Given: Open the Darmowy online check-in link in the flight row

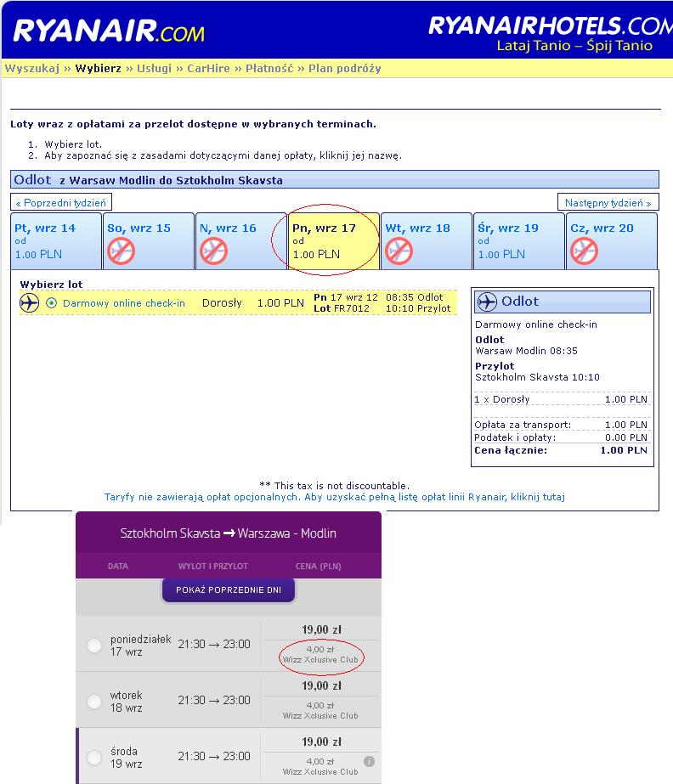Looking at the screenshot, I should tap(124, 303).
